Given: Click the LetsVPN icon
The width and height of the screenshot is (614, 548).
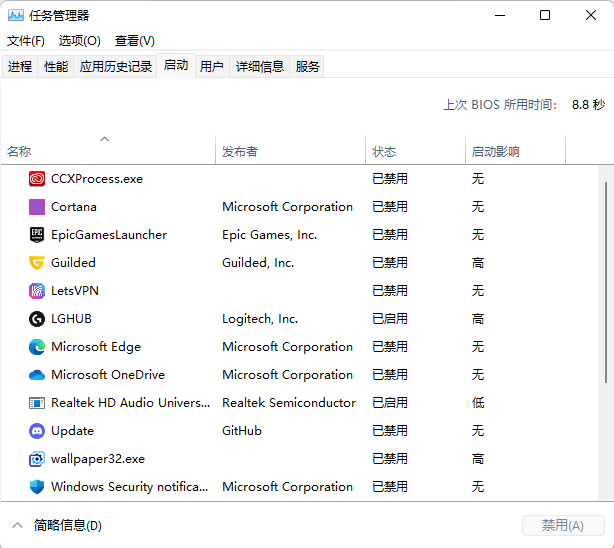Looking at the screenshot, I should [37, 291].
